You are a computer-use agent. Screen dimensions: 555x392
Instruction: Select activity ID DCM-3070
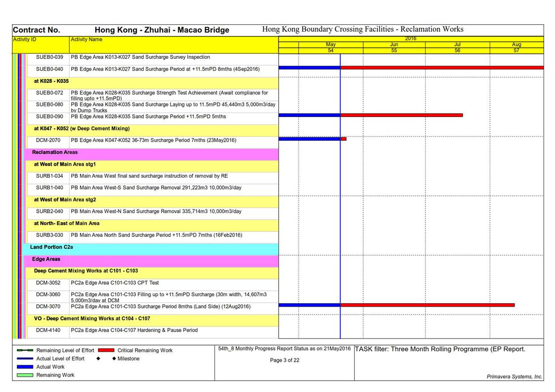pos(48,307)
